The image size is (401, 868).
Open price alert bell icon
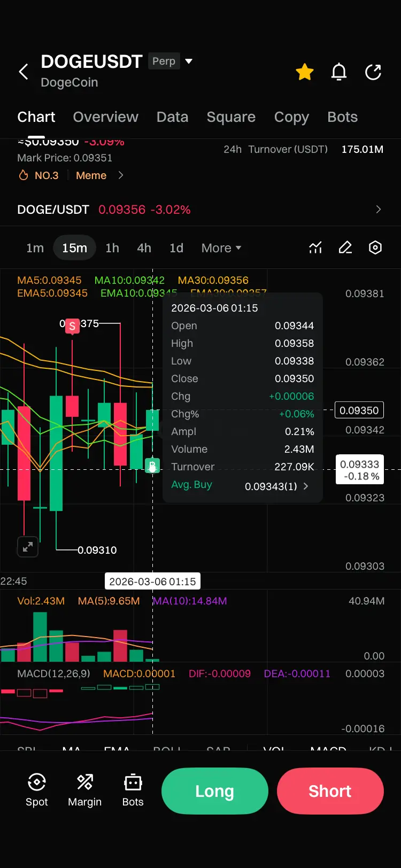[339, 72]
